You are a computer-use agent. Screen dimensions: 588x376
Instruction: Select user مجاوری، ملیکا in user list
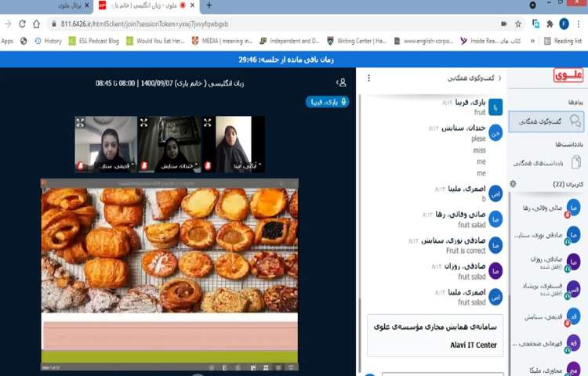(x=547, y=370)
